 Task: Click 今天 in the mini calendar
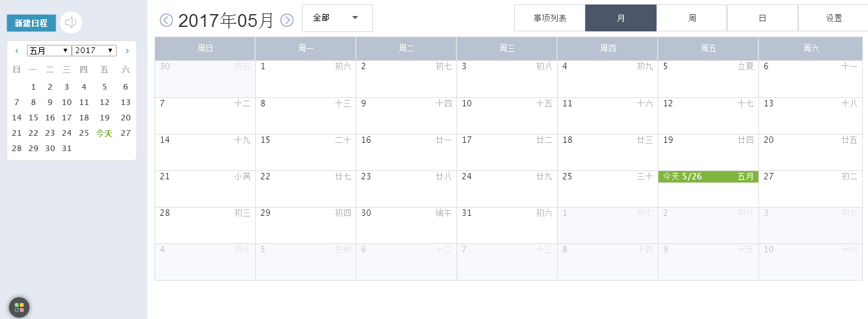104,133
